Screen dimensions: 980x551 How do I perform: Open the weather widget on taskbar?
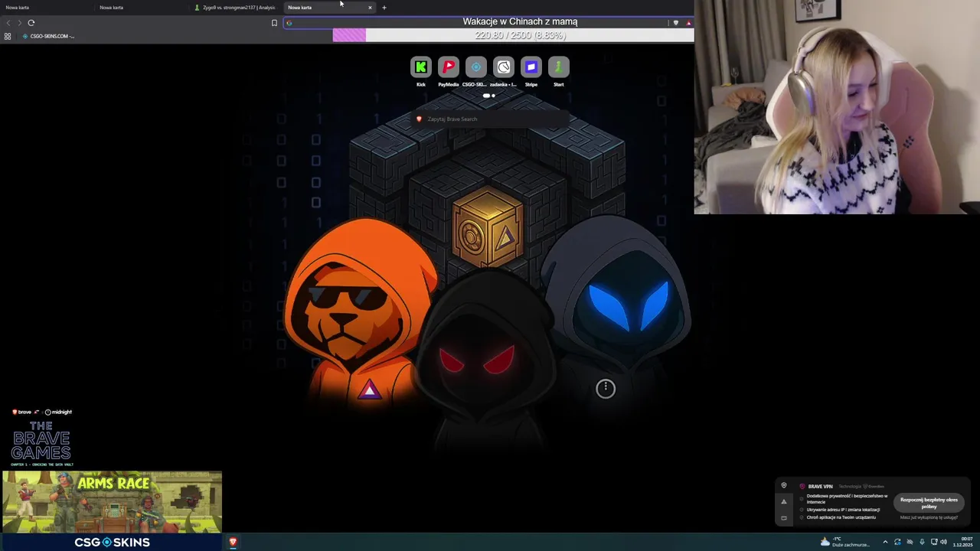(x=844, y=542)
